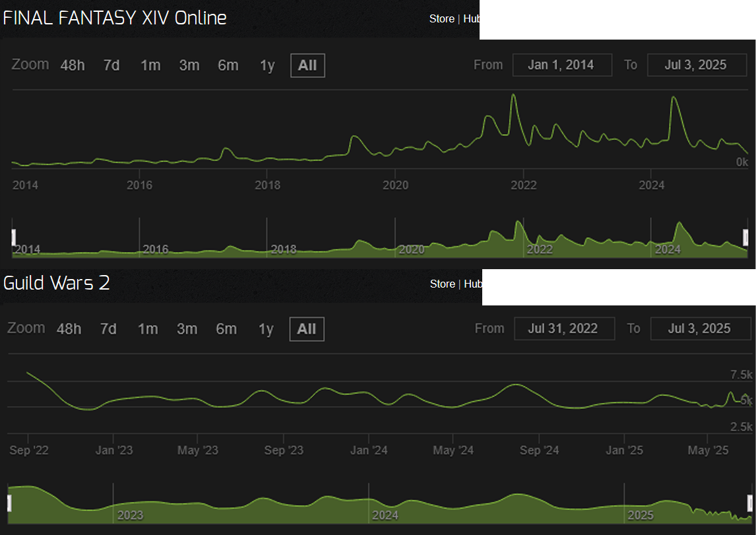This screenshot has width=756, height=535.
Task: Open Hub link for Guild Wars 2
Action: click(472, 284)
